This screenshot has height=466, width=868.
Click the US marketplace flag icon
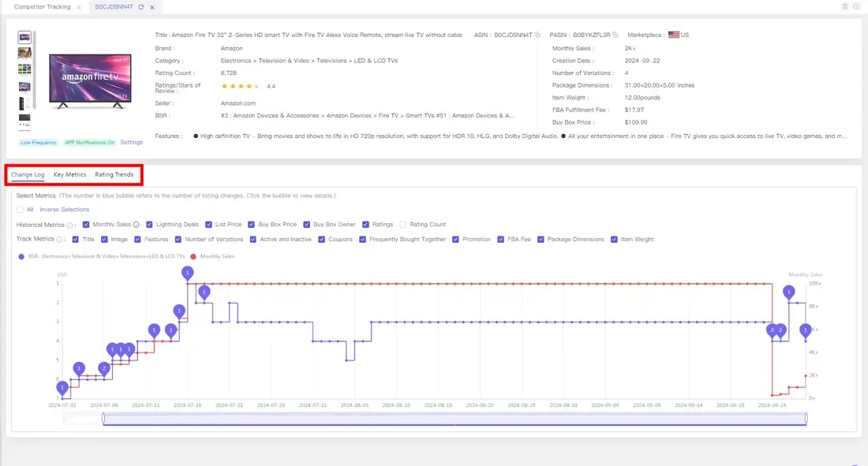tap(673, 35)
